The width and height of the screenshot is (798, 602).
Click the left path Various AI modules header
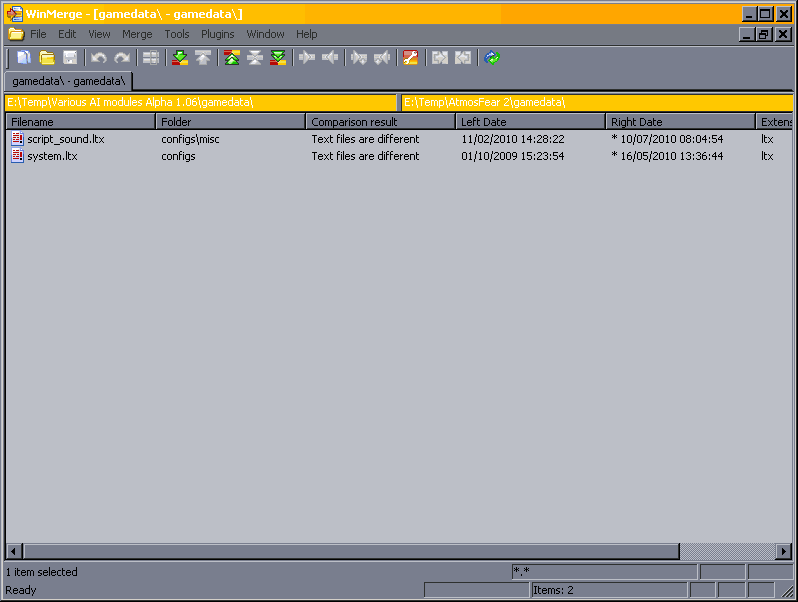(201, 102)
